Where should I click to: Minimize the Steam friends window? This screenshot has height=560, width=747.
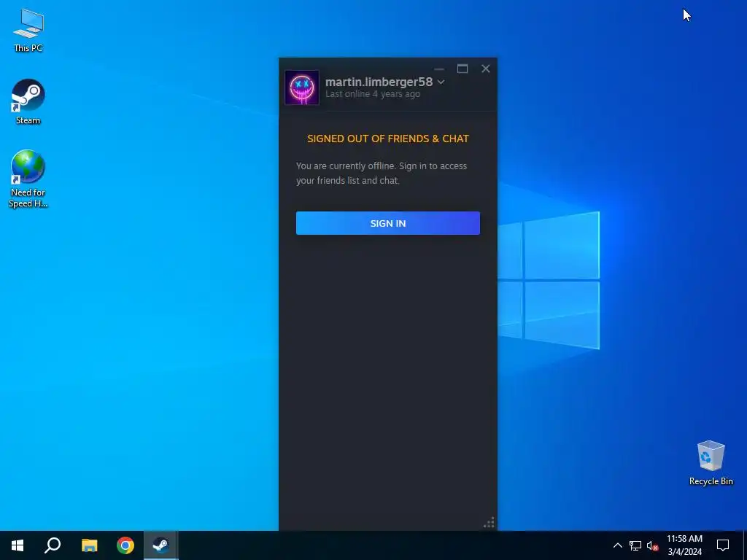click(x=438, y=69)
